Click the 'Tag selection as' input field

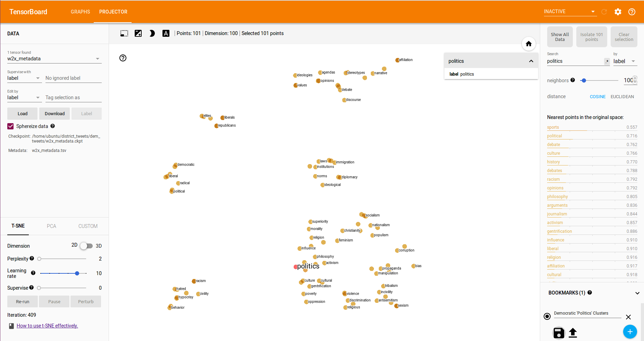(x=73, y=97)
